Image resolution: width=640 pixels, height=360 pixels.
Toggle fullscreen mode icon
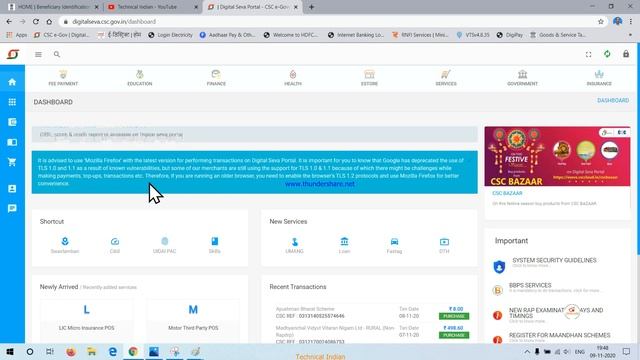(589, 54)
